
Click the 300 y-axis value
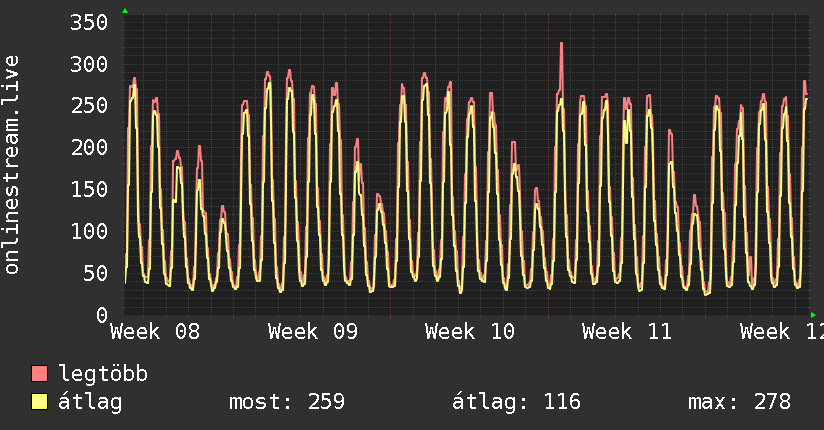(89, 64)
